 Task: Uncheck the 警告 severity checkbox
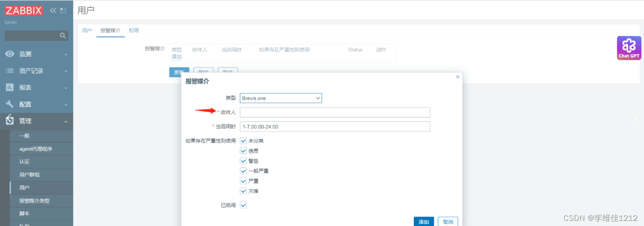tap(243, 161)
